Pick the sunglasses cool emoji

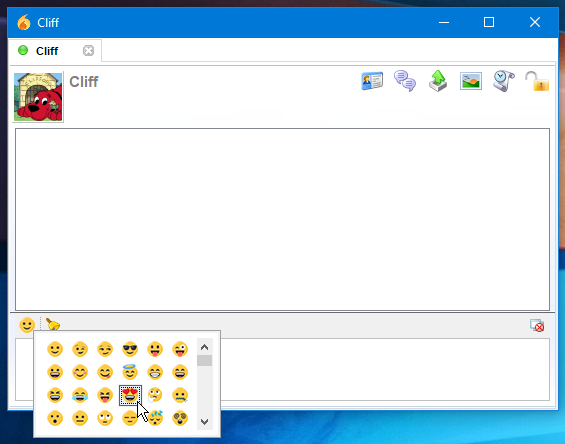click(130, 349)
